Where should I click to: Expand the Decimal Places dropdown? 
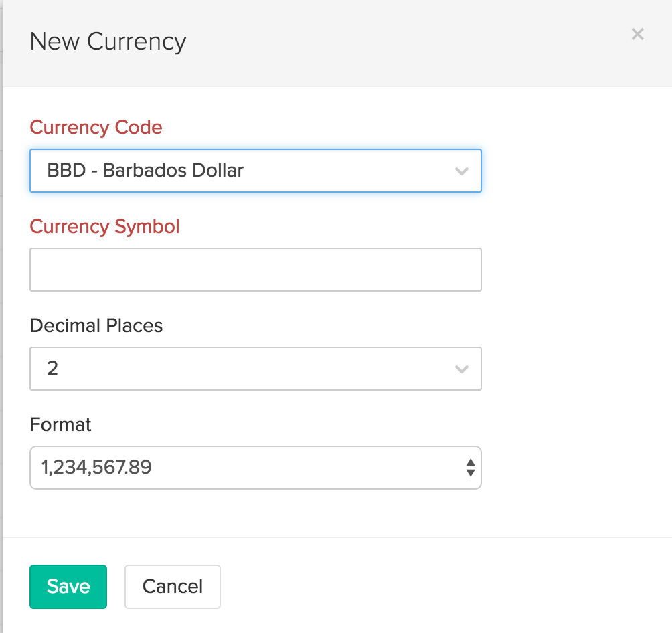pos(254,369)
